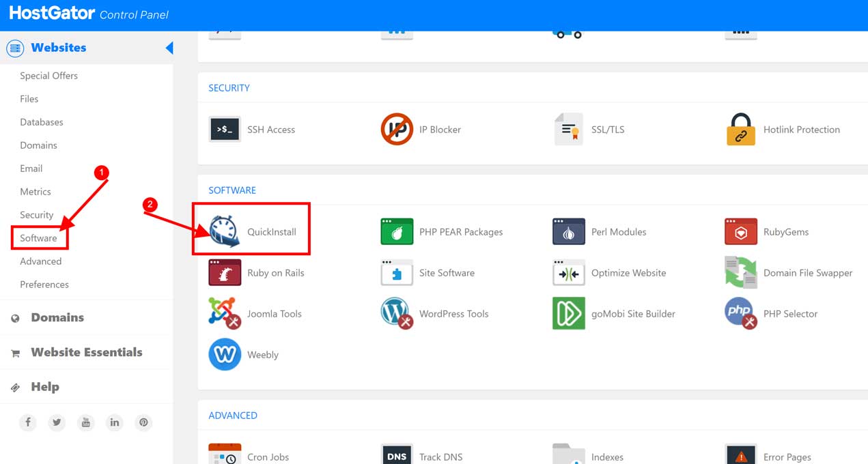Open the Weebly text link
The width and height of the screenshot is (868, 464).
pos(263,355)
